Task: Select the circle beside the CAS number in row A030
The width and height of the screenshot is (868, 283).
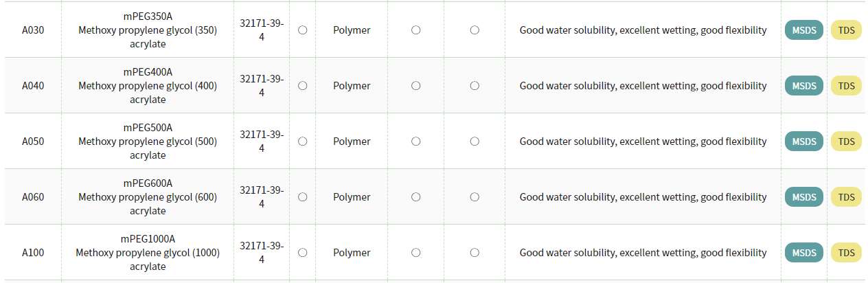Action: (302, 30)
